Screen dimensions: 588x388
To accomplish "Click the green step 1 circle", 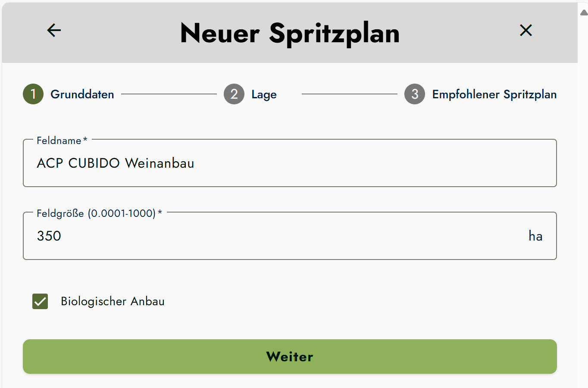I will tap(33, 94).
